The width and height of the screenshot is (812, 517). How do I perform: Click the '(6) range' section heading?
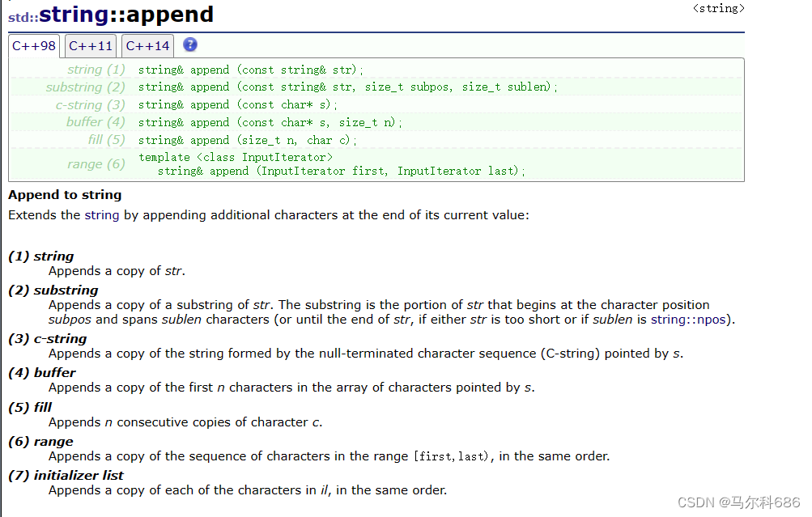(41, 442)
